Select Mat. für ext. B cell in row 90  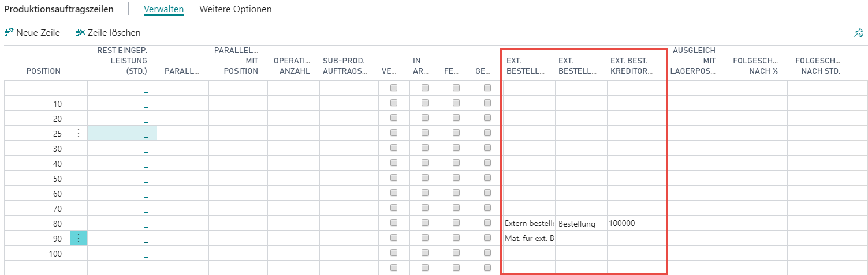pos(529,238)
